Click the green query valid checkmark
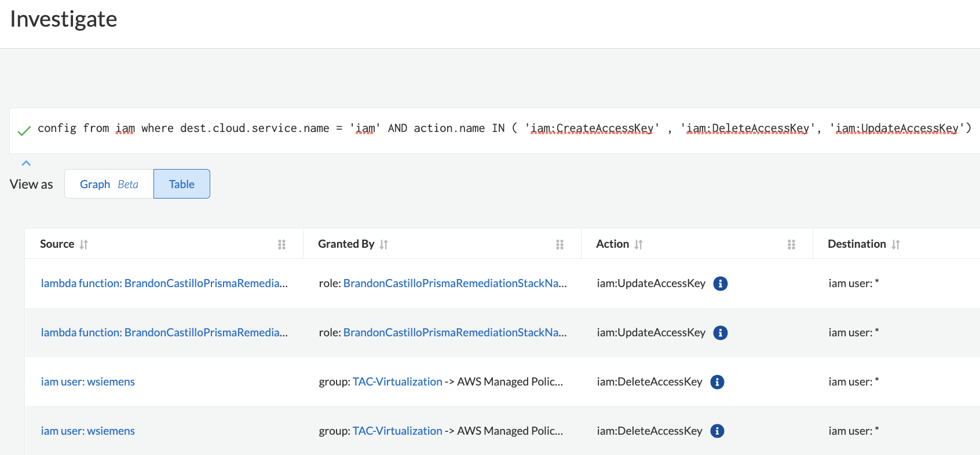The width and height of the screenshot is (980, 455). coord(24,131)
